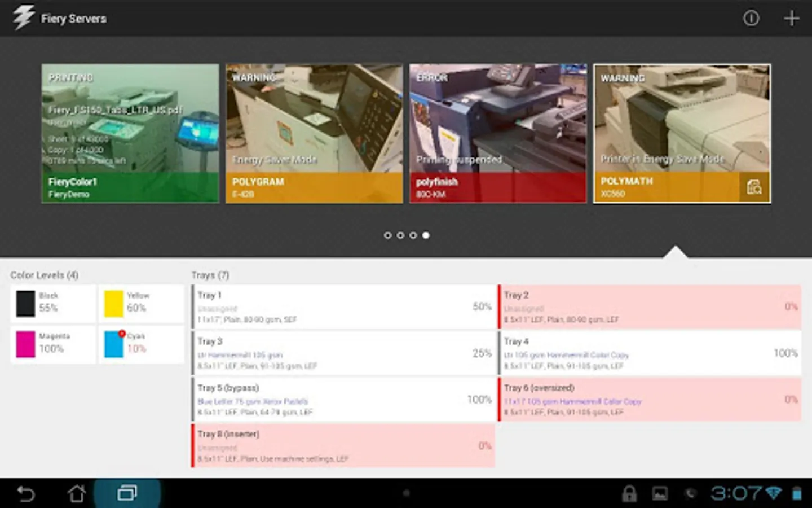
Task: Tap the Android back button
Action: click(x=26, y=494)
